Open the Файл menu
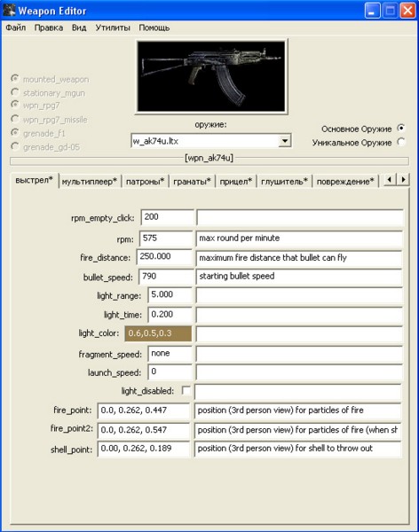 pyautogui.click(x=16, y=27)
